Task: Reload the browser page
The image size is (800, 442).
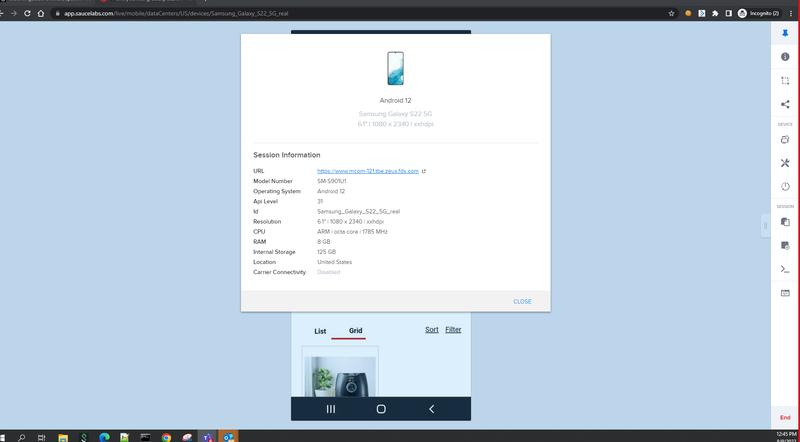Action: tap(27, 13)
